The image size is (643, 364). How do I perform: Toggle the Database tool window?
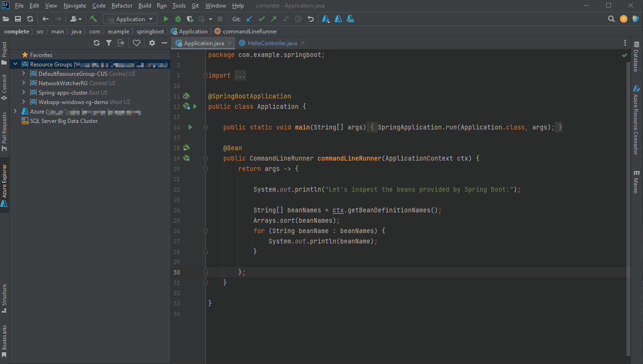click(x=636, y=57)
